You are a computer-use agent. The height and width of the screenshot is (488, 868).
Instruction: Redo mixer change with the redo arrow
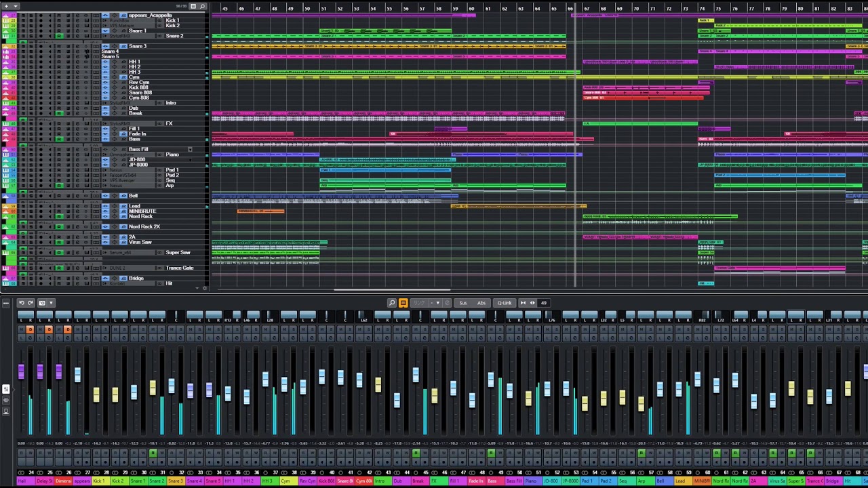pyautogui.click(x=31, y=303)
